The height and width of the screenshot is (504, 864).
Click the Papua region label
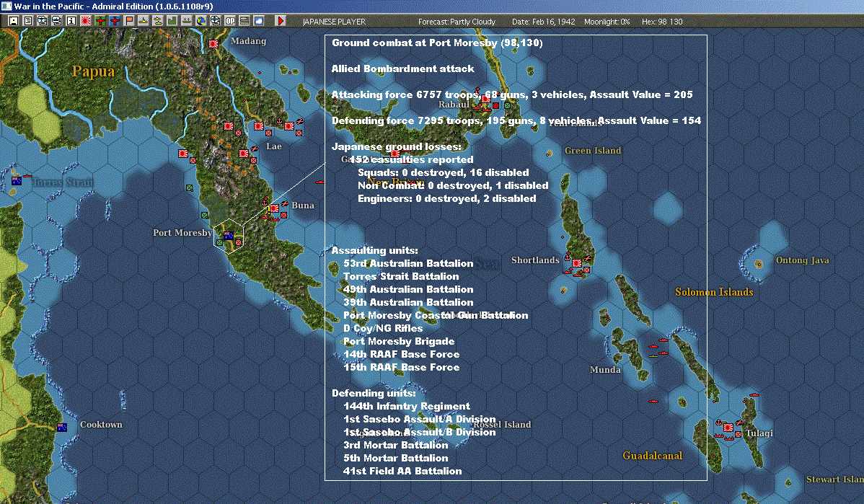94,71
